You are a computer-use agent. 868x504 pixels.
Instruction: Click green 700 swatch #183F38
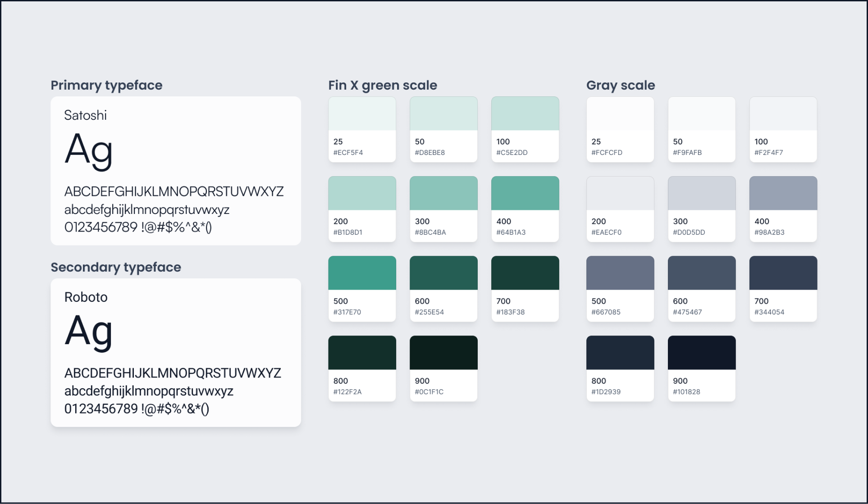(525, 273)
